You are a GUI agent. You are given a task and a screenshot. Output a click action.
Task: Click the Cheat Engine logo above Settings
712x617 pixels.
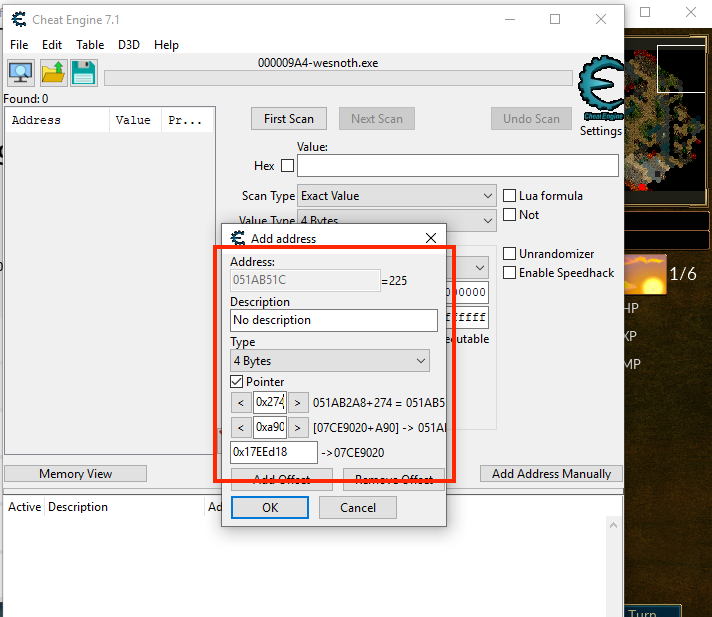pyautogui.click(x=601, y=89)
